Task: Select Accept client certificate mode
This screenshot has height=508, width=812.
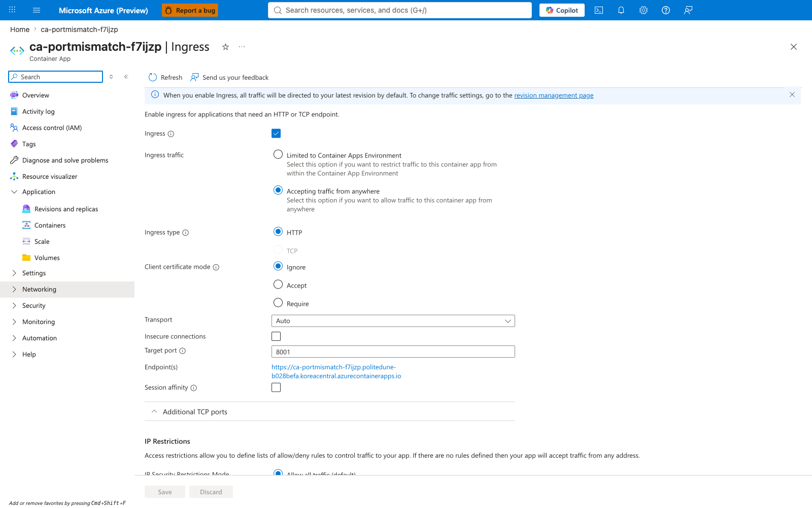Action: point(278,284)
